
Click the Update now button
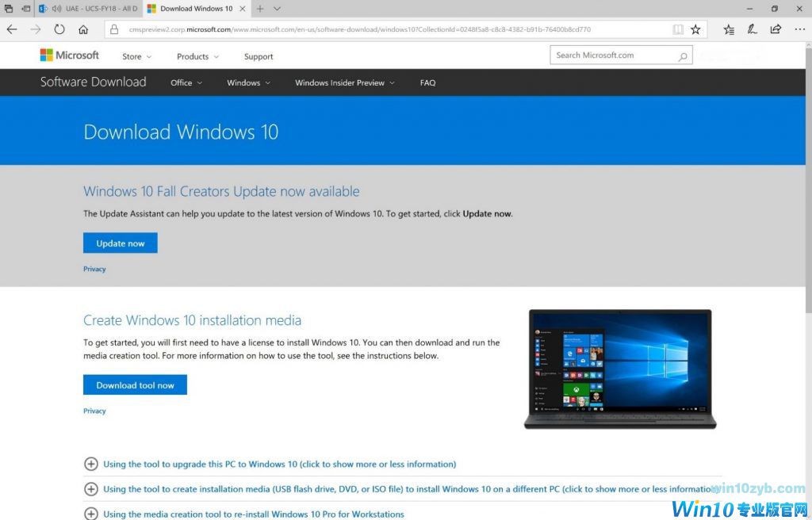point(121,243)
